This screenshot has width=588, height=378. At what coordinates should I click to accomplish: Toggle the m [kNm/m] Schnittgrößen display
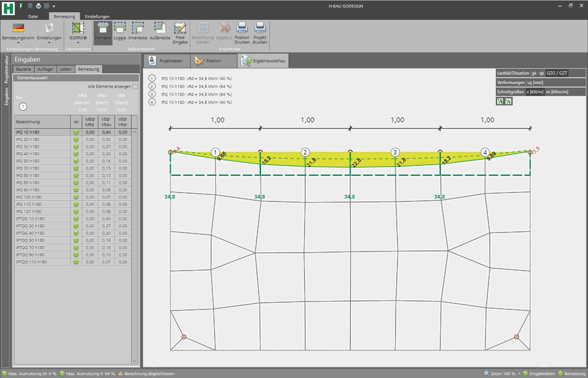tap(557, 92)
